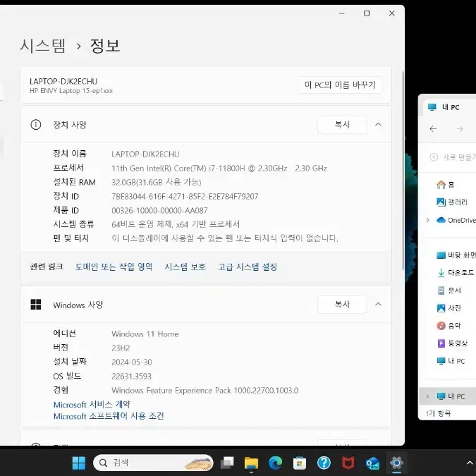
Task: Go back in the File Explorer window
Action: click(x=433, y=129)
